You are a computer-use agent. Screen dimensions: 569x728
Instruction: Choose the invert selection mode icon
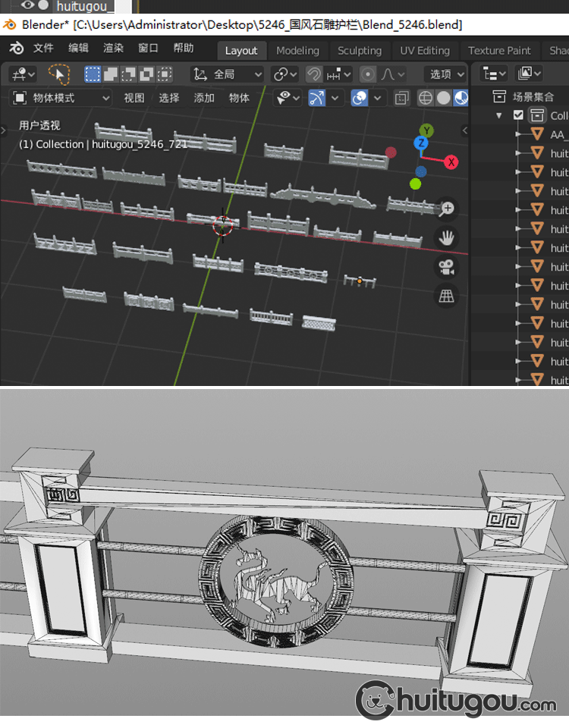(x=146, y=74)
